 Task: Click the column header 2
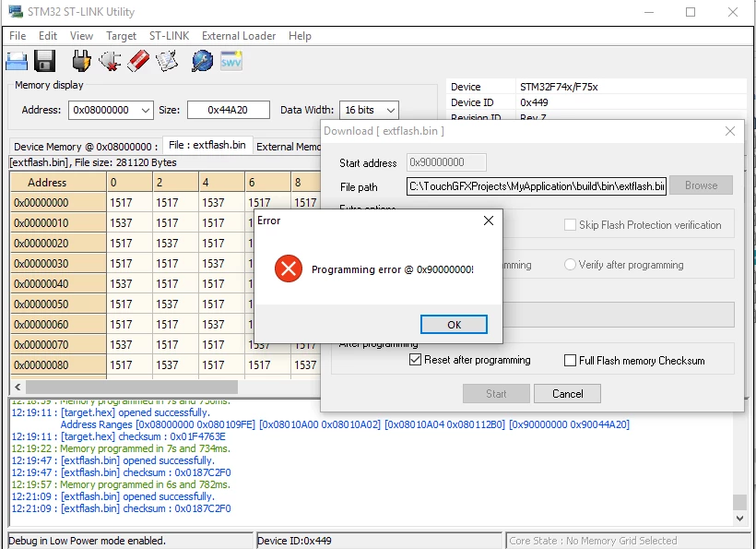175,183
